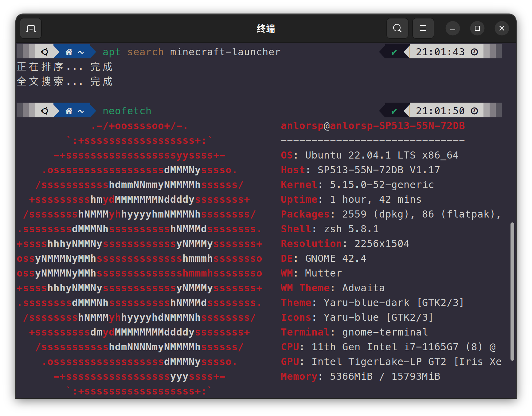Maximize the terminal window
Image resolution: width=532 pixels, height=416 pixels.
coord(477,29)
